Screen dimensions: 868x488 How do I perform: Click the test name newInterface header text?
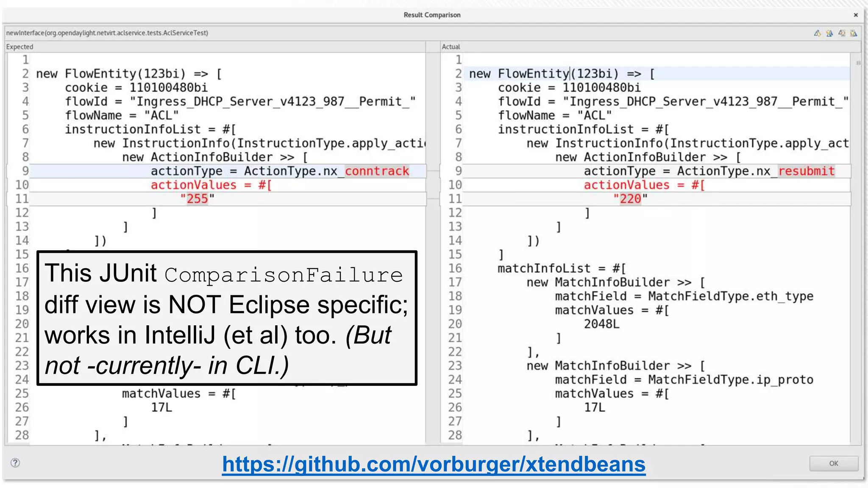click(x=107, y=33)
